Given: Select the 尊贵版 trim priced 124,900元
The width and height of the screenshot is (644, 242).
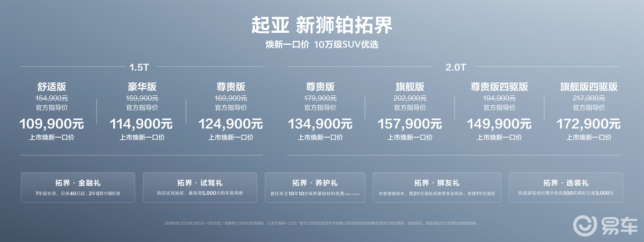Looking at the screenshot, I should (231, 87).
